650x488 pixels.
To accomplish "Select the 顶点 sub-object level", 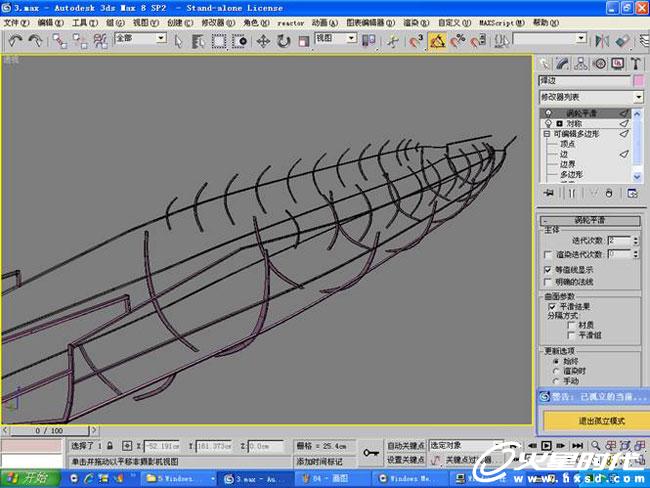I will click(x=567, y=144).
